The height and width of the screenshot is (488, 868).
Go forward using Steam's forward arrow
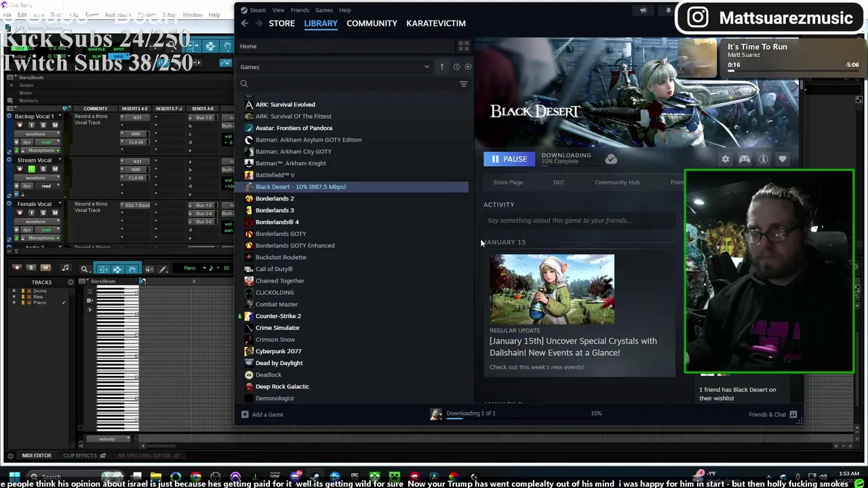click(x=258, y=23)
